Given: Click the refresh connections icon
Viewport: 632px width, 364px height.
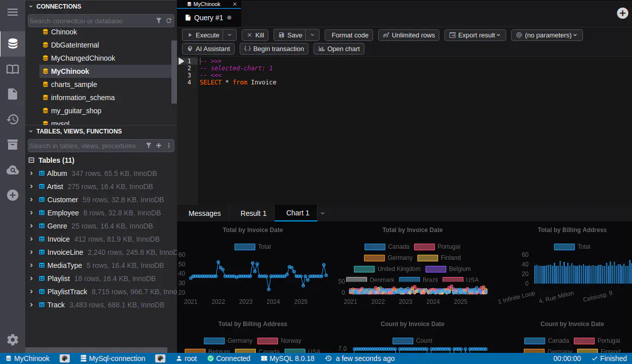Looking at the screenshot, I should pyautogui.click(x=169, y=21).
